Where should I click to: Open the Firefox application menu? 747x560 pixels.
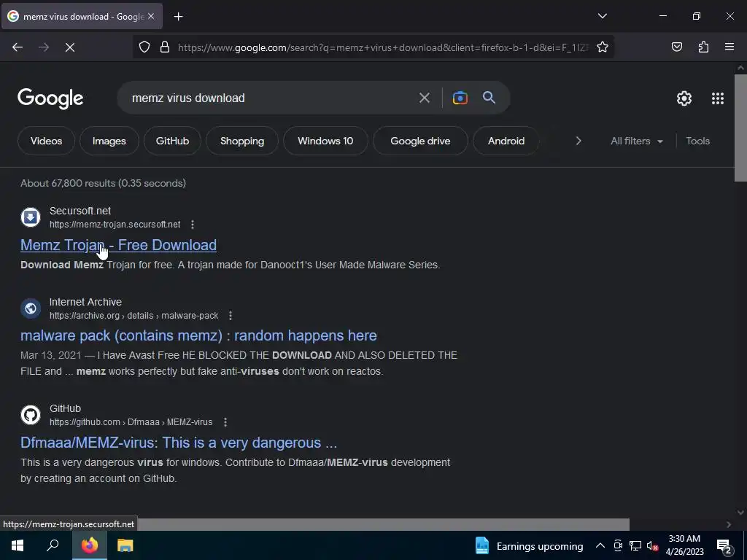[729, 47]
